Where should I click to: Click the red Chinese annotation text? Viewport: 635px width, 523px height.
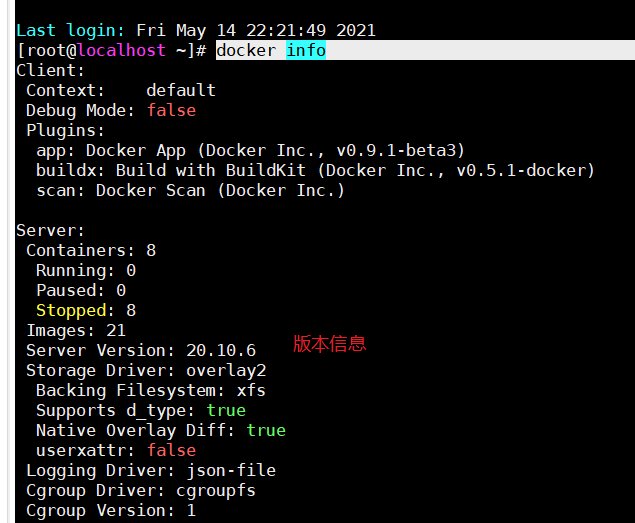click(x=330, y=344)
